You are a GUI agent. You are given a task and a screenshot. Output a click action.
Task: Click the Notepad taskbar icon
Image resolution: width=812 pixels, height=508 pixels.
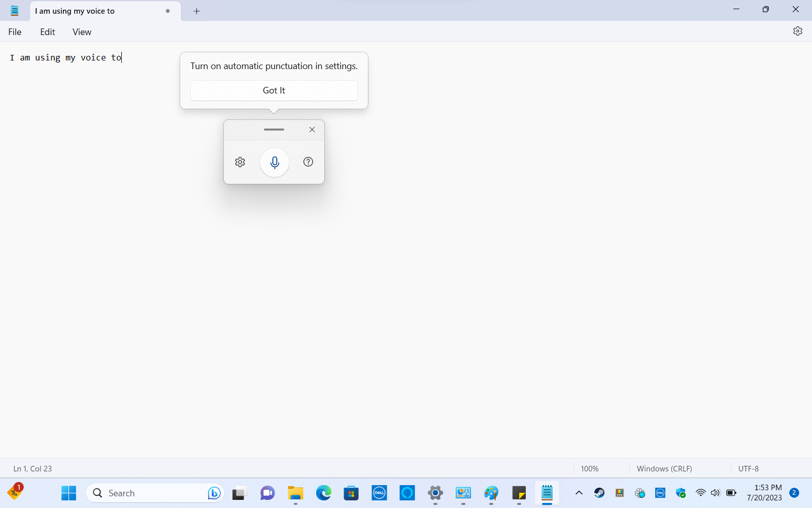click(x=547, y=493)
